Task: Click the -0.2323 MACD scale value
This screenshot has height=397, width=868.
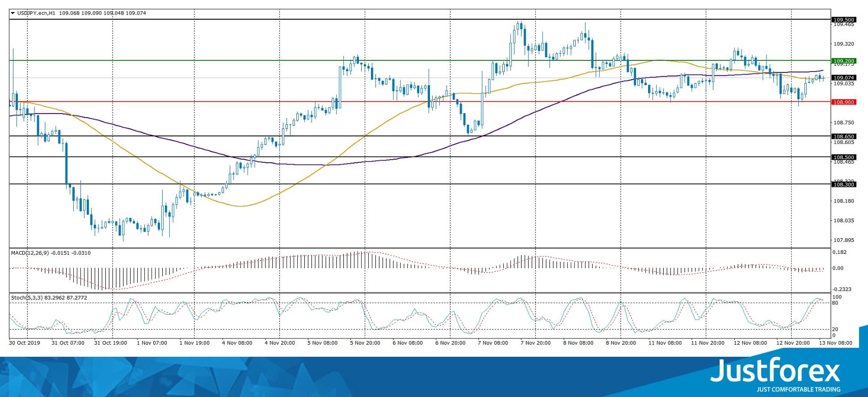Action: (x=841, y=290)
